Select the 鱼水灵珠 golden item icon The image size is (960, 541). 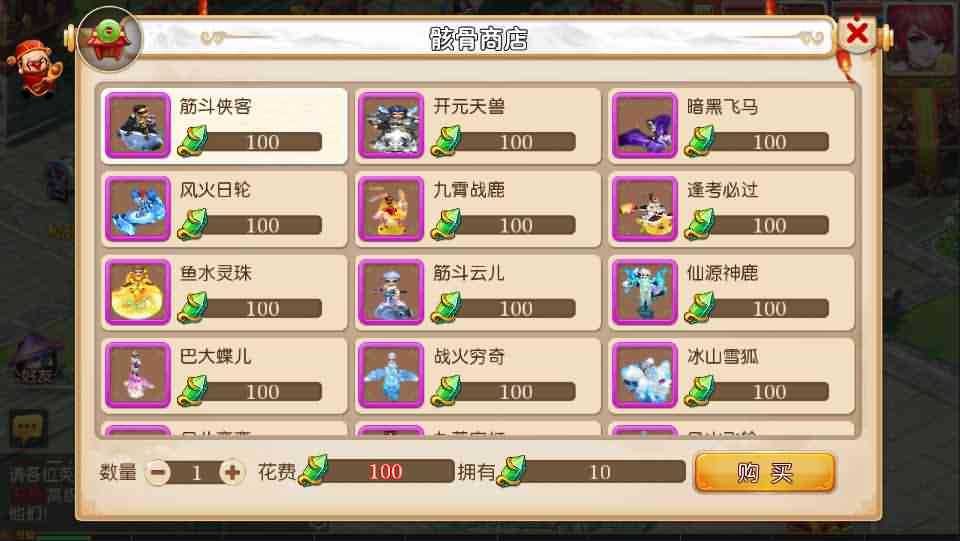click(138, 292)
